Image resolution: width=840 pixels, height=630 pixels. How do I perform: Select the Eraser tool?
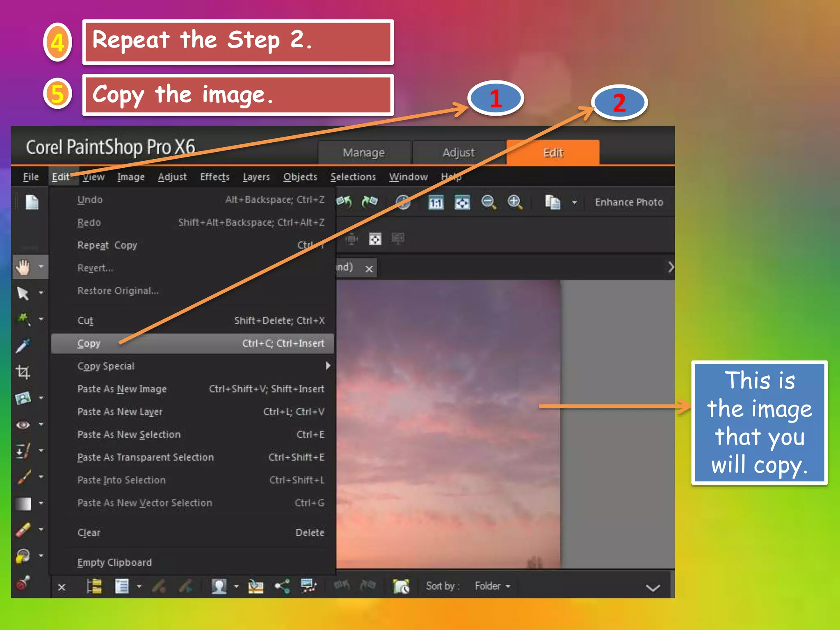coord(23,530)
